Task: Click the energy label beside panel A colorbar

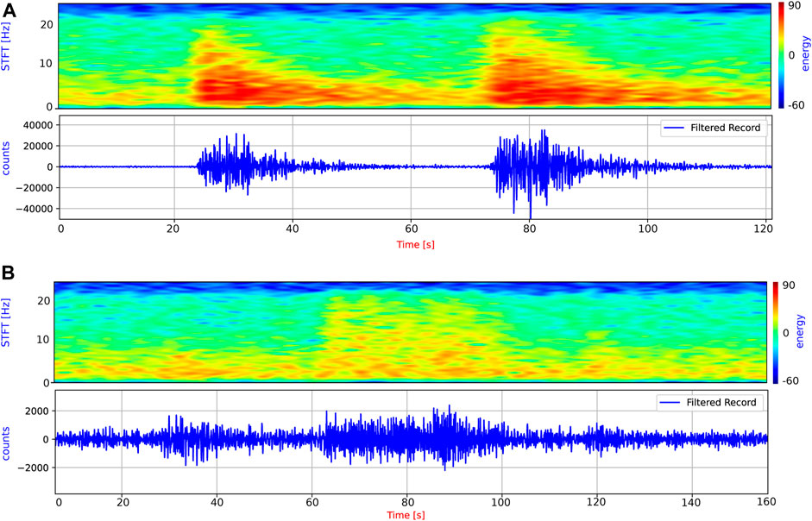Action: [805, 53]
